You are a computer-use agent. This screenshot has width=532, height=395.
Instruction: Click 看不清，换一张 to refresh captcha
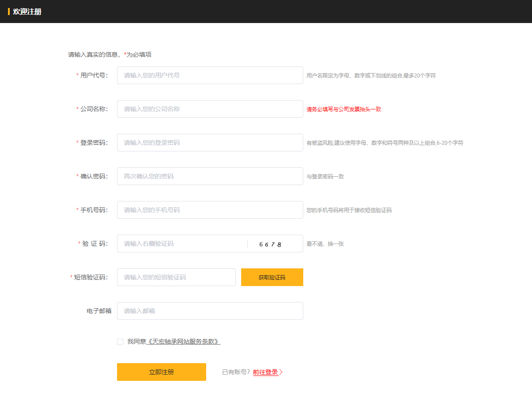click(325, 244)
